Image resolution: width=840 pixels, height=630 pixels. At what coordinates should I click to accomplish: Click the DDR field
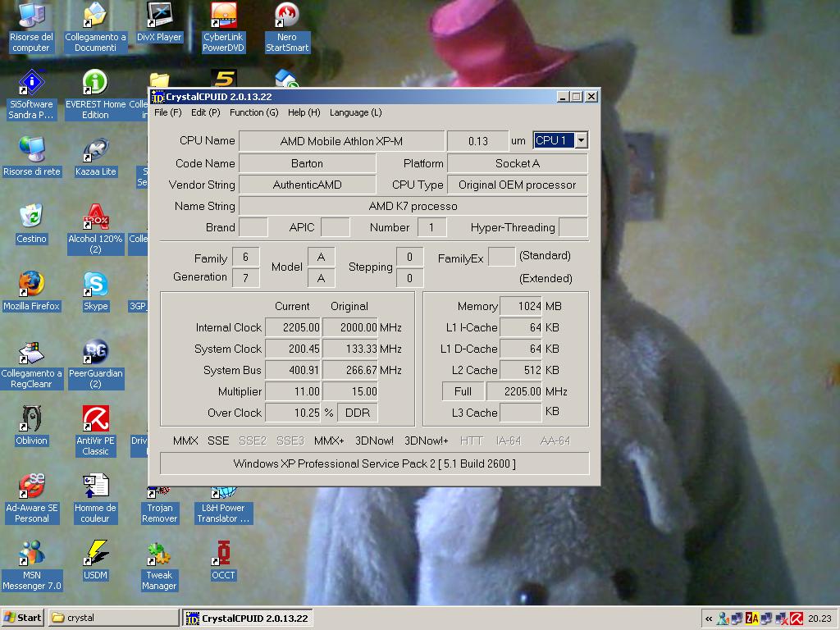coord(358,413)
